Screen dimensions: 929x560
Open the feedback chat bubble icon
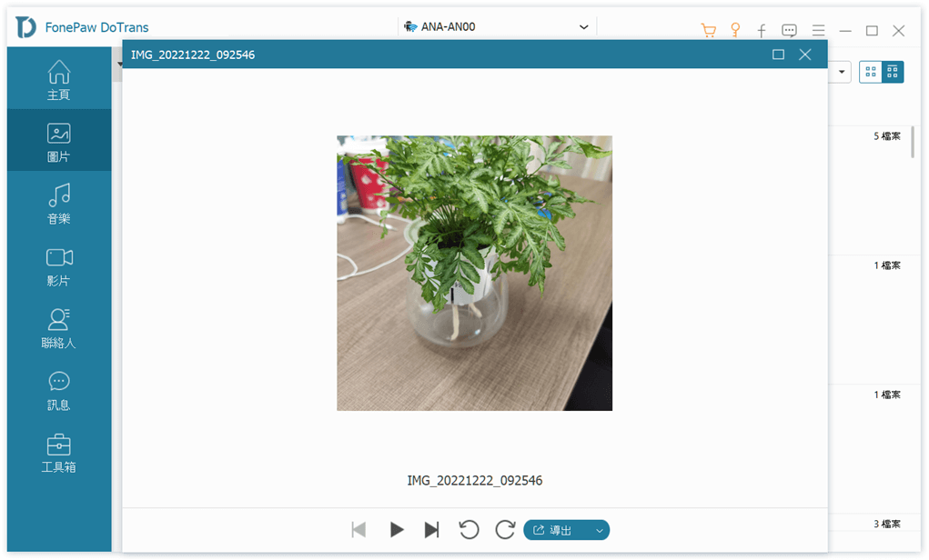[789, 31]
